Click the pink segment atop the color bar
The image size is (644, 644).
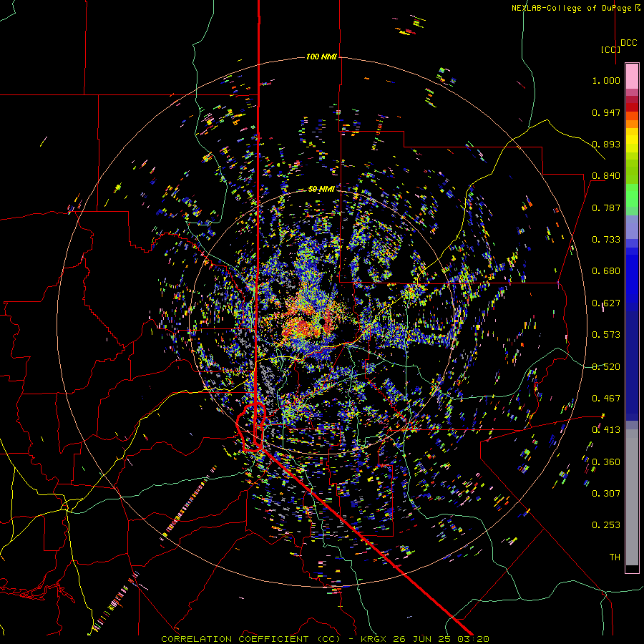pyautogui.click(x=632, y=76)
